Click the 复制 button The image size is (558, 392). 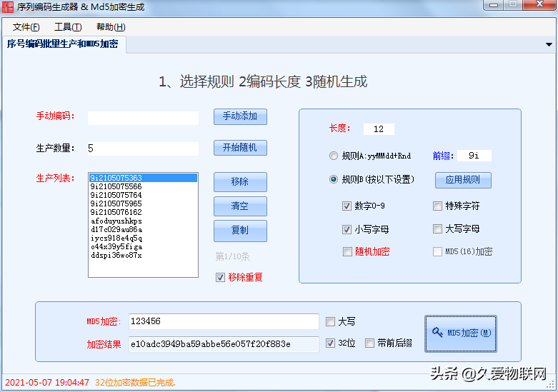(240, 231)
